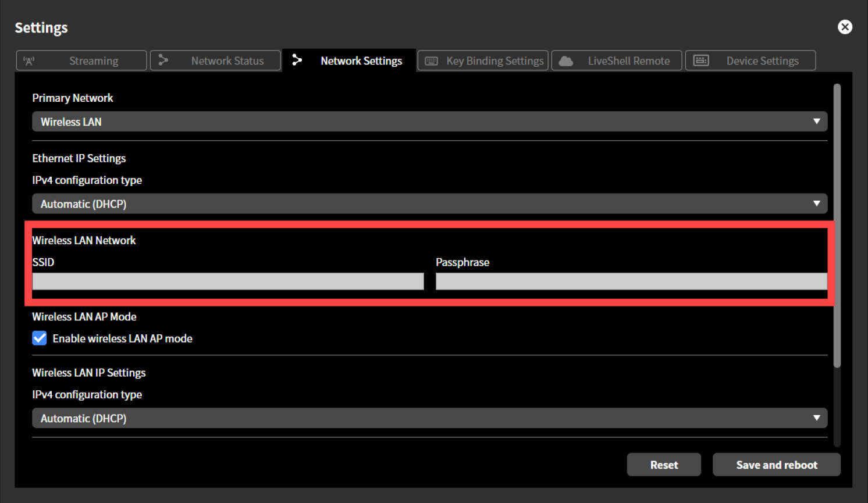
Task: Click the close icon on the Settings dialog
Action: click(x=845, y=27)
